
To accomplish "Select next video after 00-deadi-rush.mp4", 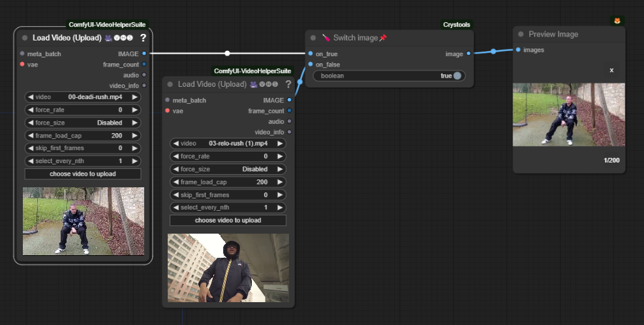I will pyautogui.click(x=134, y=97).
